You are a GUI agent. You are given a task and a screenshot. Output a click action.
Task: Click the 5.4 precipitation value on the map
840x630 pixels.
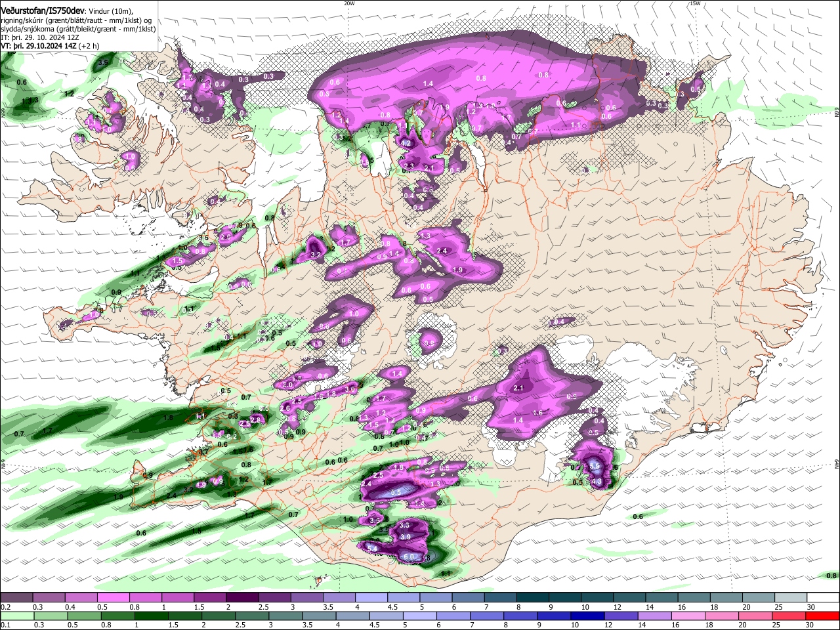[371, 547]
